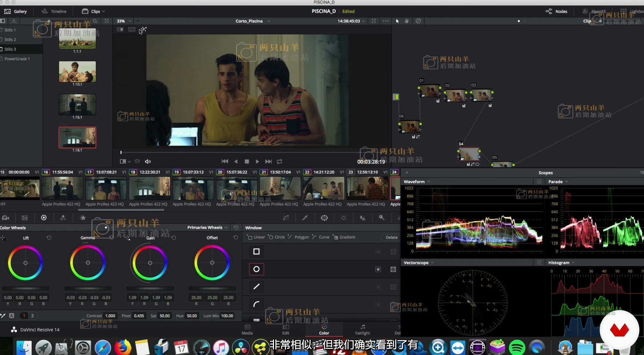Open the Curves palette icon
Image resolution: width=644 pixels, height=355 pixels.
tap(286, 218)
